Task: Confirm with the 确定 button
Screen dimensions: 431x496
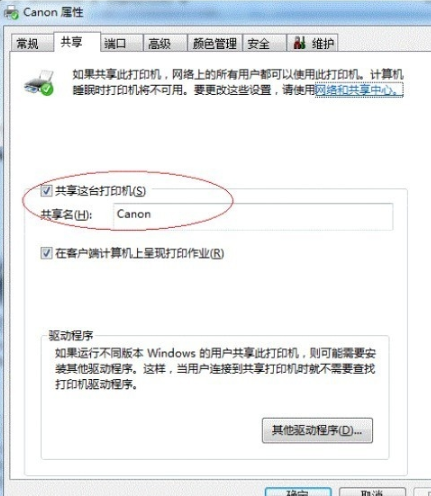Action: (298, 493)
